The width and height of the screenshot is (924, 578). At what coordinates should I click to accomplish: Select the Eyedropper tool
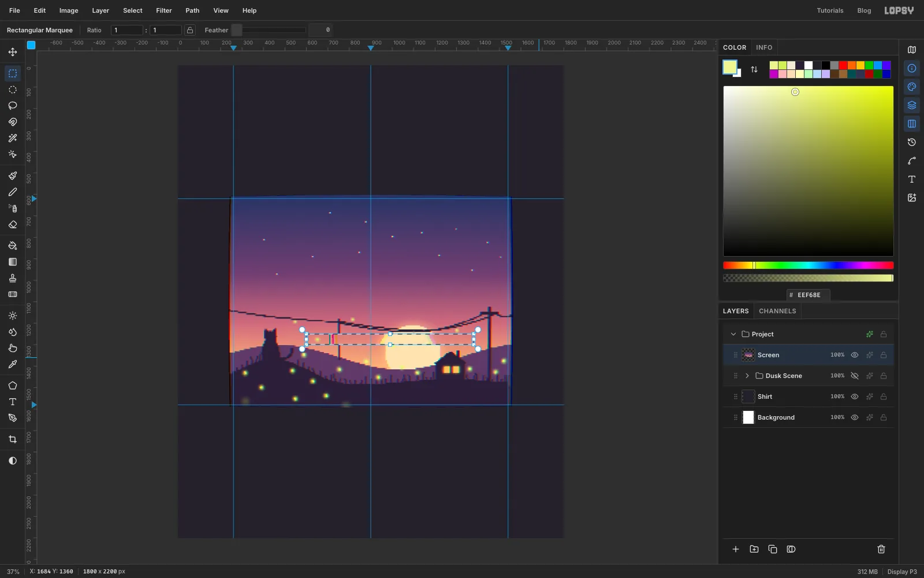click(x=13, y=364)
